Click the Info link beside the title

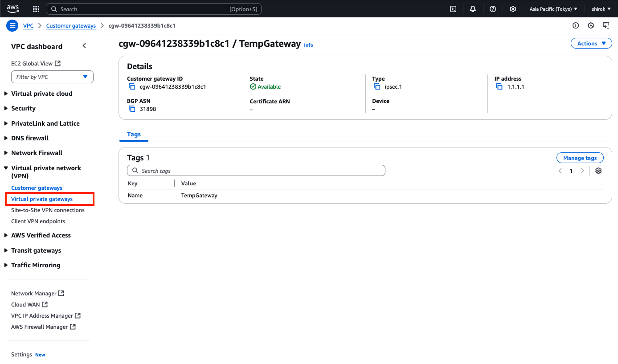point(308,45)
